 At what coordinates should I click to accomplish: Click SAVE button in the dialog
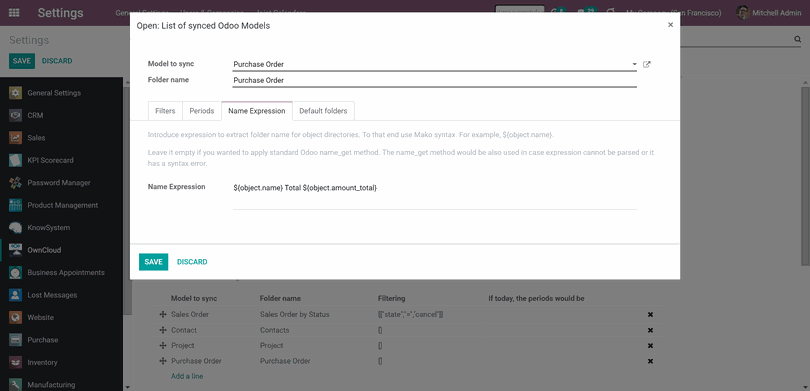coord(153,262)
